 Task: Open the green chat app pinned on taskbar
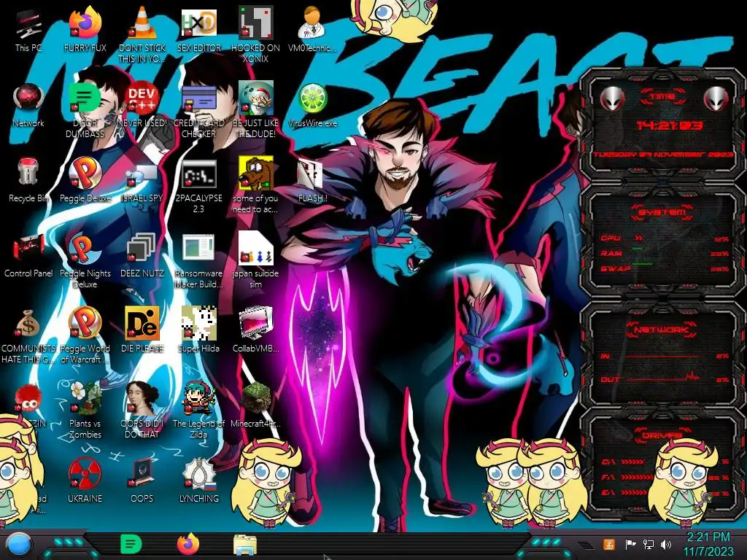[131, 545]
